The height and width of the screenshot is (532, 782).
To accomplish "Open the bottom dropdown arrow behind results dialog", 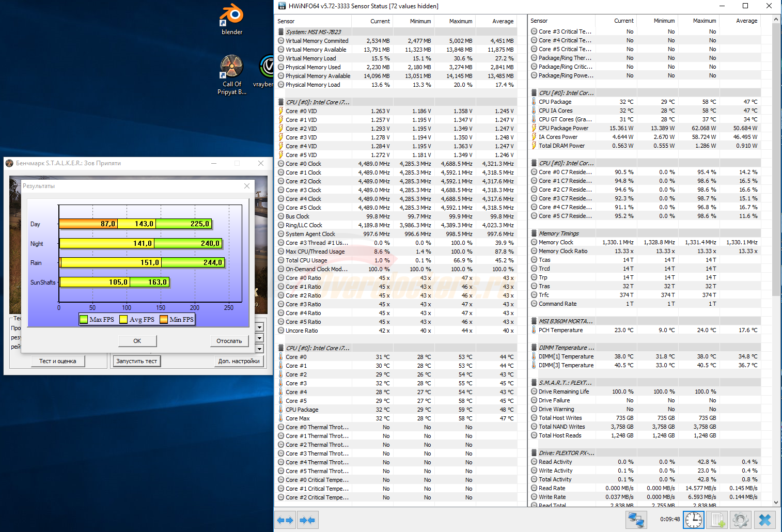I will pyautogui.click(x=260, y=349).
